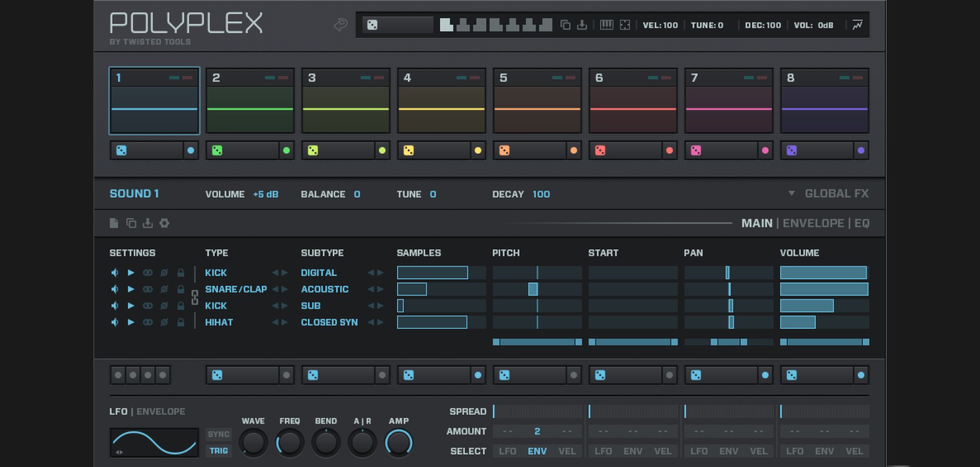980x467 pixels.
Task: Click the copy icon below Sound 1 label
Action: tap(131, 223)
